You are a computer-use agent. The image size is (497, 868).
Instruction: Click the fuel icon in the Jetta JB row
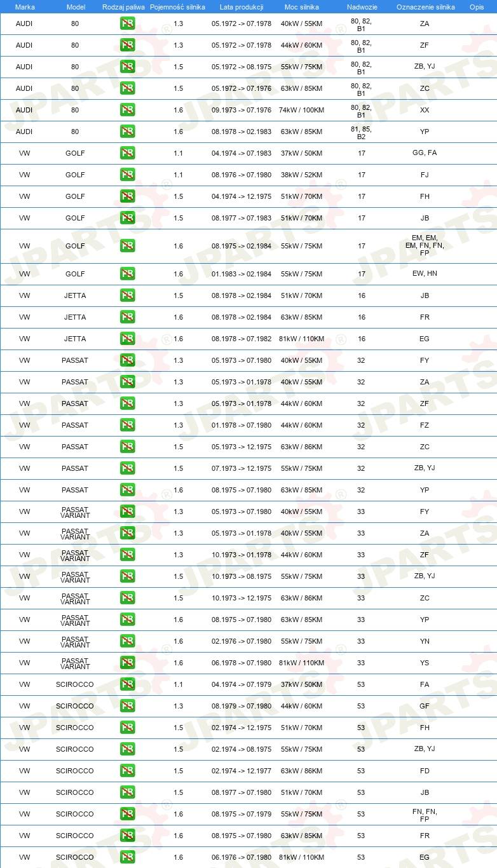pos(127,295)
